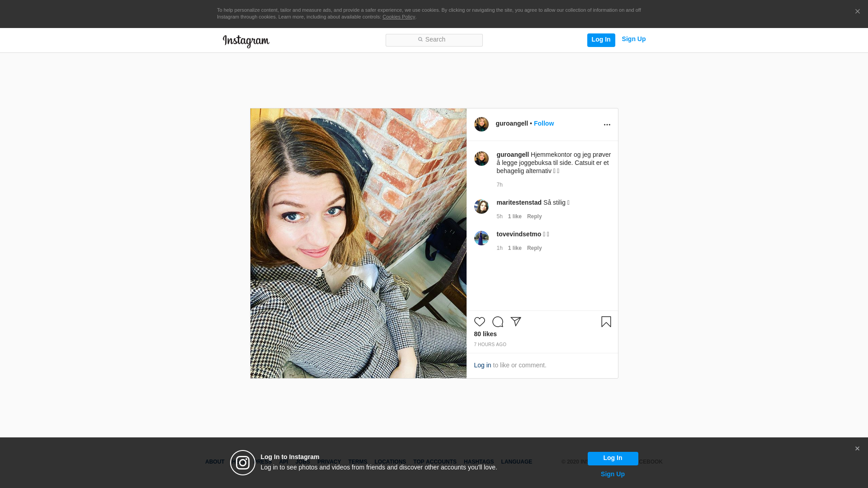Open maritestenstad profile avatar
This screenshot has height=488, width=868.
click(x=481, y=206)
